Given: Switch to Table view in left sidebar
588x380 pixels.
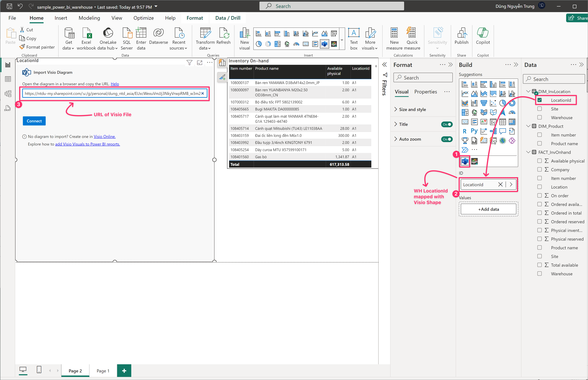Looking at the screenshot, I should tap(8, 79).
